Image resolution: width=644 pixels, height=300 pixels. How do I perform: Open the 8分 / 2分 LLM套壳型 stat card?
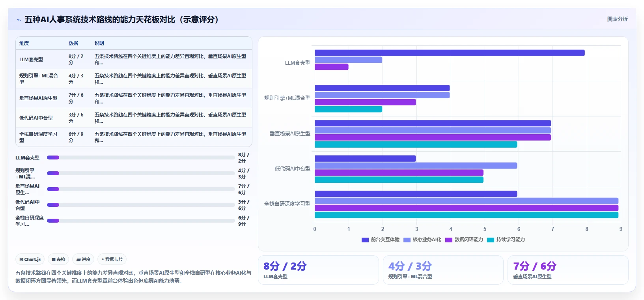point(318,270)
